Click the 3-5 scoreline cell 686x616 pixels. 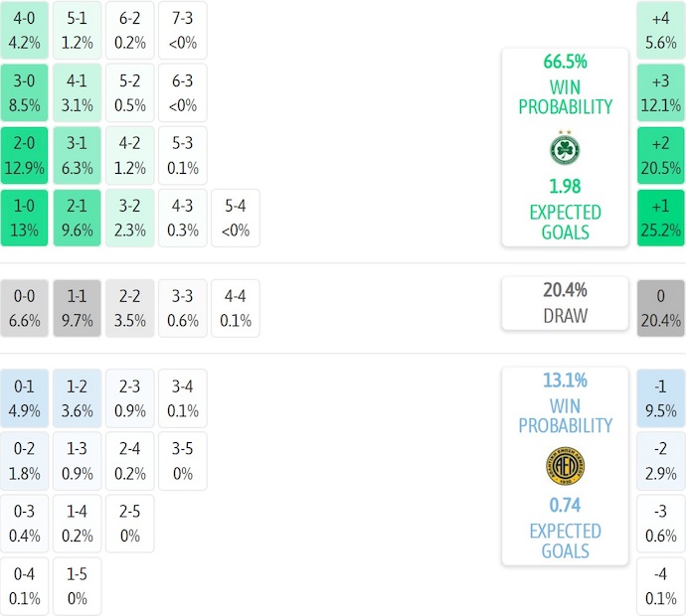pyautogui.click(x=183, y=462)
